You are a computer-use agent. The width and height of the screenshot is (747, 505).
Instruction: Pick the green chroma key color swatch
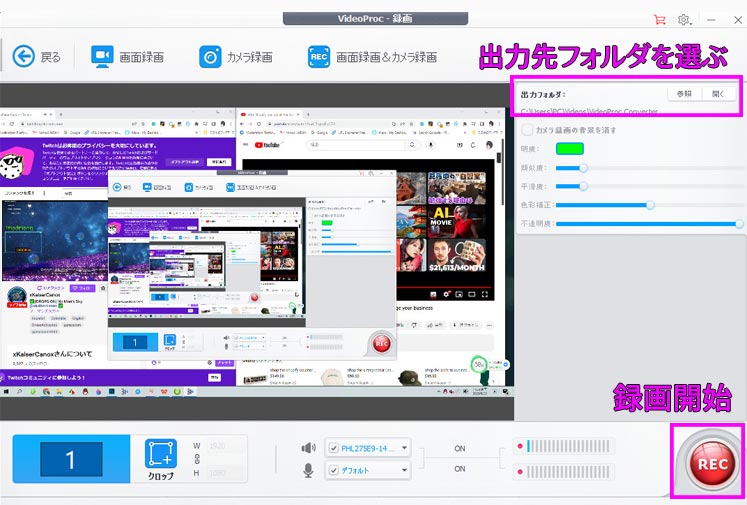pyautogui.click(x=570, y=149)
